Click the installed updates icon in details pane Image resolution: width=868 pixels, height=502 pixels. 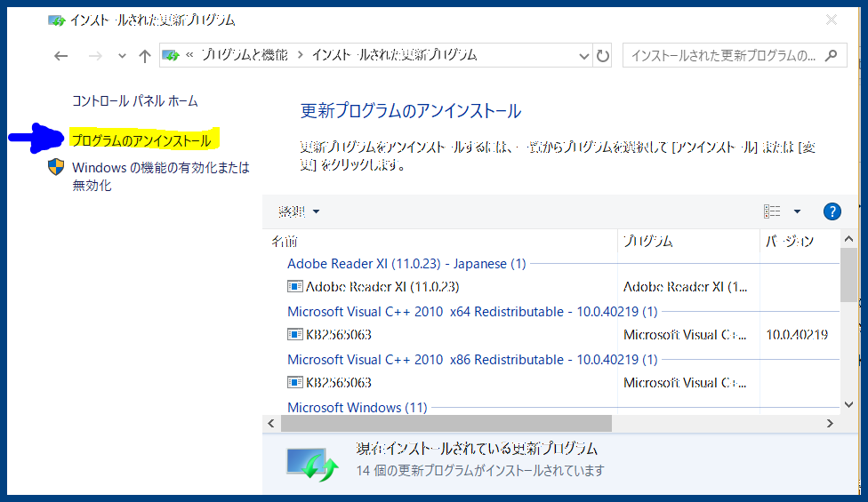pyautogui.click(x=312, y=465)
